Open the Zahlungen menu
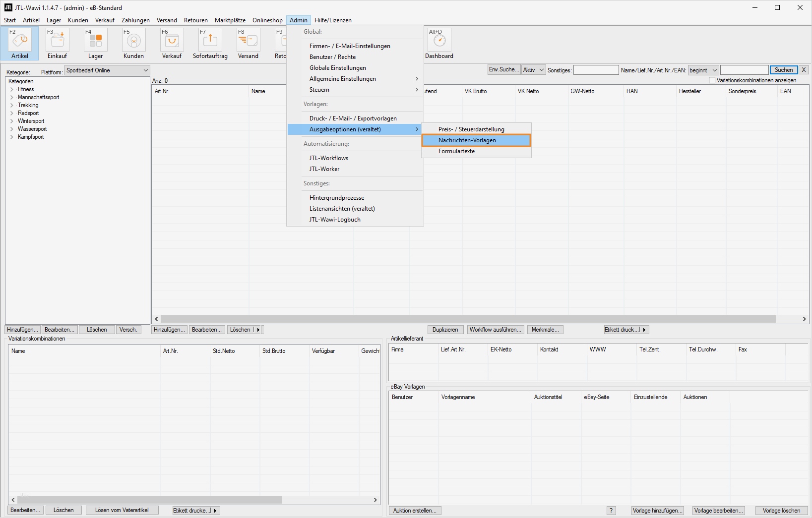 click(x=135, y=20)
